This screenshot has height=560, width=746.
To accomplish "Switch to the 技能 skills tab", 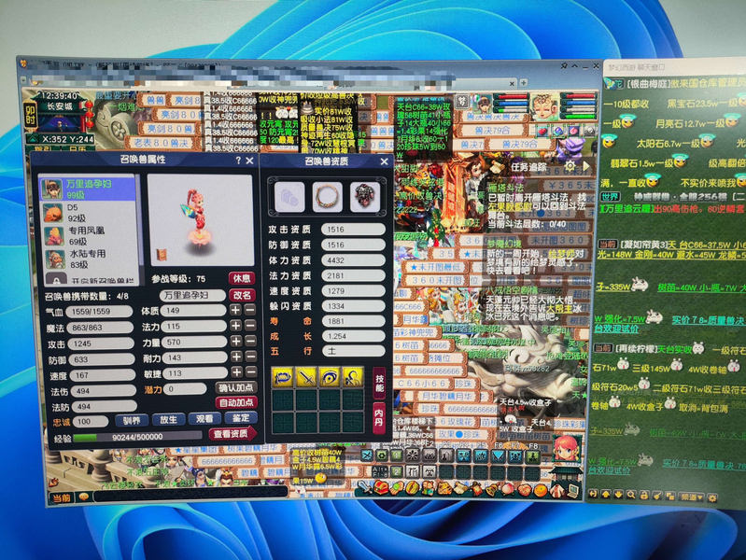I will point(379,384).
